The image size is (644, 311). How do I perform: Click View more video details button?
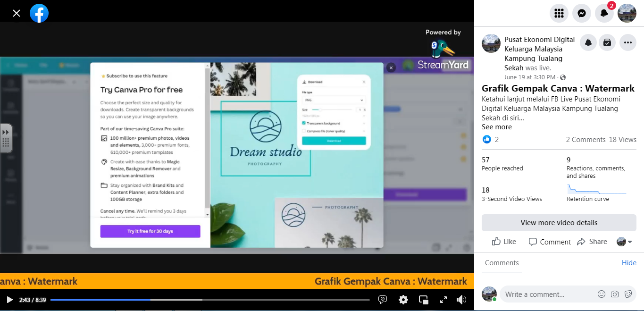(559, 223)
